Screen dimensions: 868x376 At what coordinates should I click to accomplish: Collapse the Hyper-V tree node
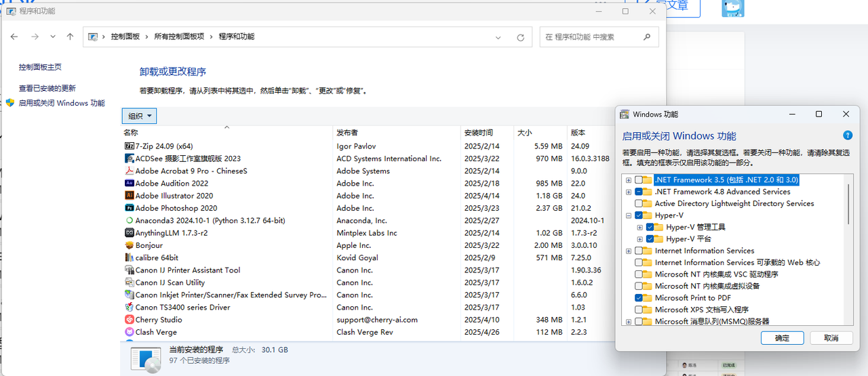tap(629, 215)
